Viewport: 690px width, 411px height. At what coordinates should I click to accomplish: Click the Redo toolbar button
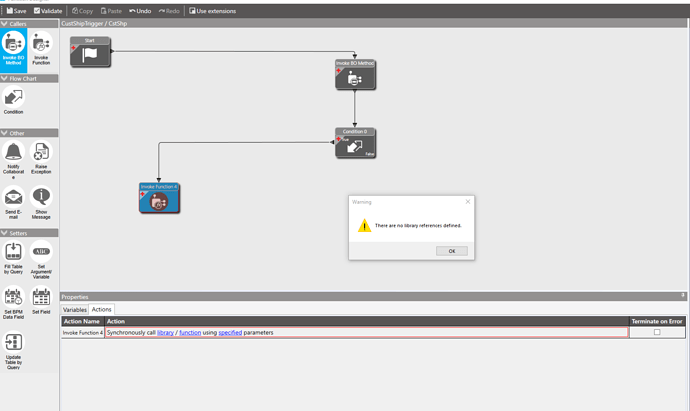[x=169, y=11]
